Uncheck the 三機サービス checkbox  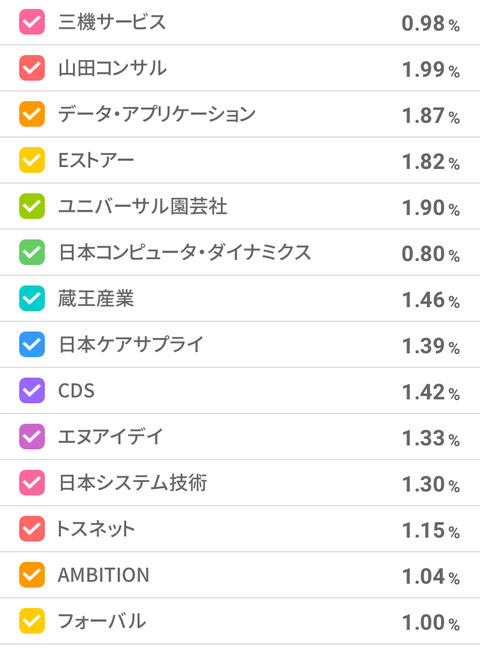(x=32, y=22)
